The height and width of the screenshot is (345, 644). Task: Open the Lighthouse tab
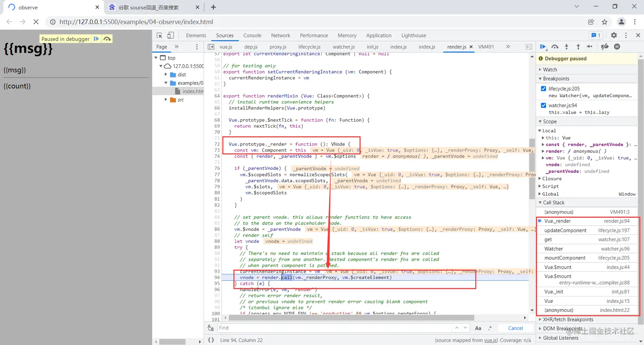[414, 35]
